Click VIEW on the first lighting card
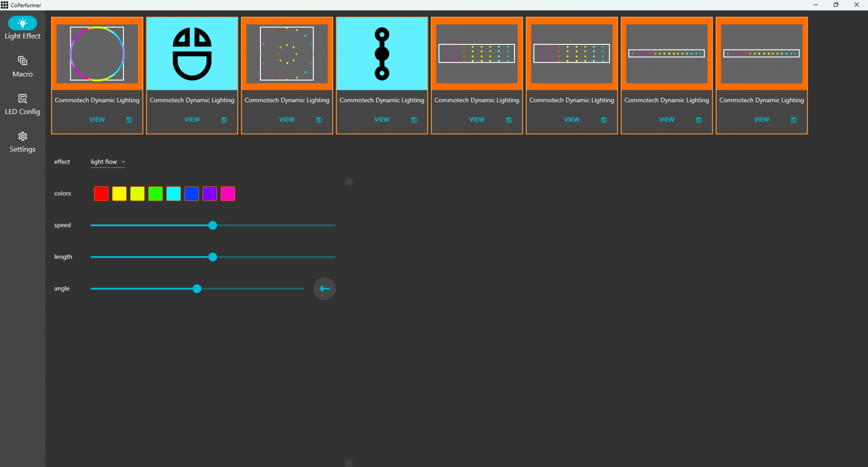This screenshot has height=467, width=868. tap(97, 120)
